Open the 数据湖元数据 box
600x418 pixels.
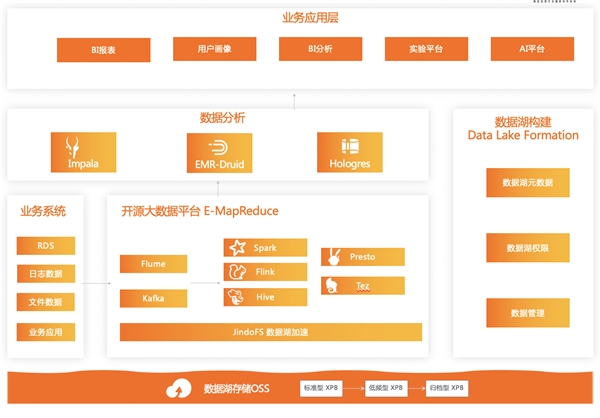point(528,183)
